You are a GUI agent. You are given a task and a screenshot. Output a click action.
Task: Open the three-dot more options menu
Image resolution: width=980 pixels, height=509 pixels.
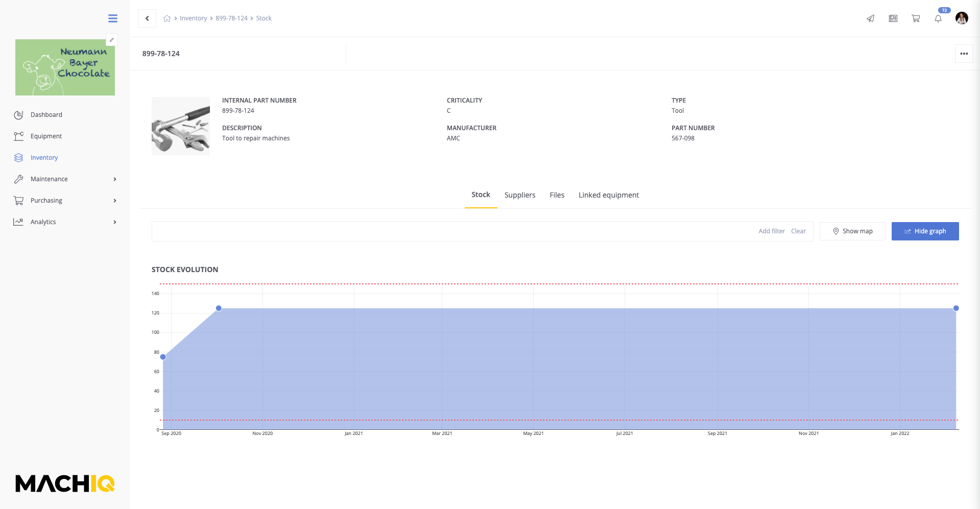(x=964, y=53)
